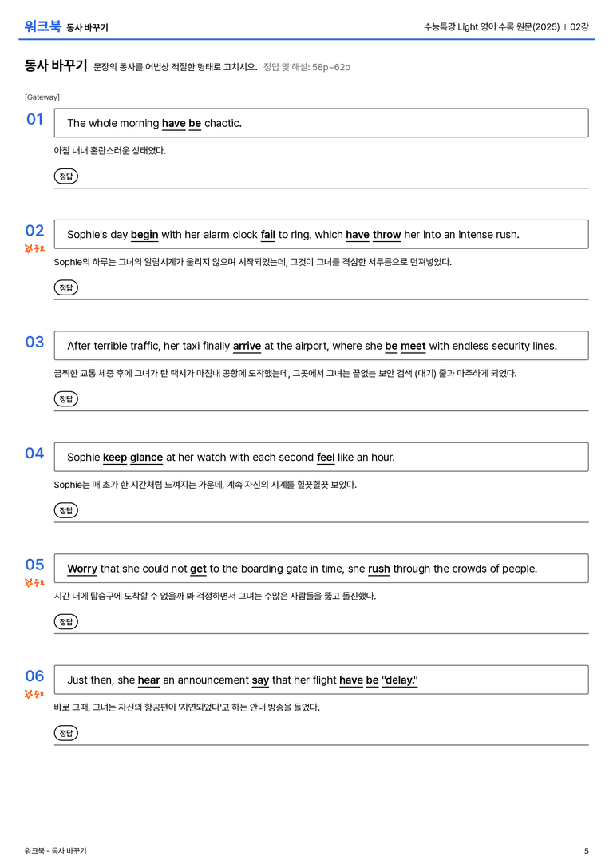Image resolution: width=613 pixels, height=868 pixels.
Task: Click the 정답 badge under question 02
Action: (x=65, y=287)
